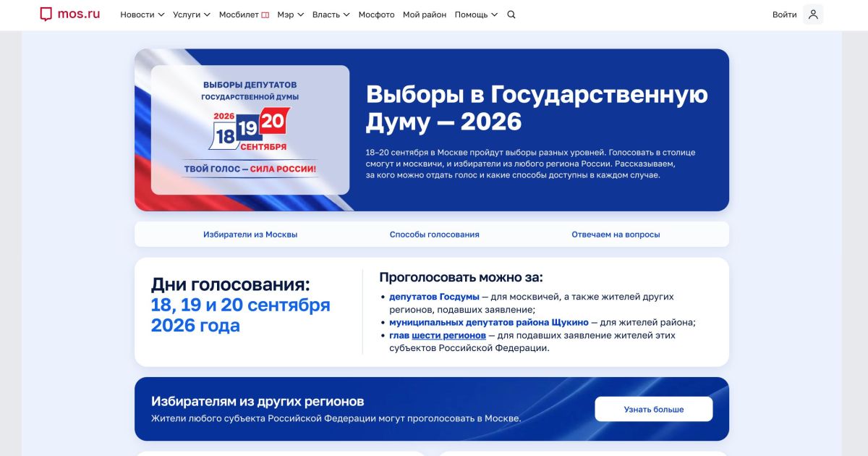This screenshot has width=868, height=456.
Task: Follow the шести регионов link
Action: click(x=449, y=336)
